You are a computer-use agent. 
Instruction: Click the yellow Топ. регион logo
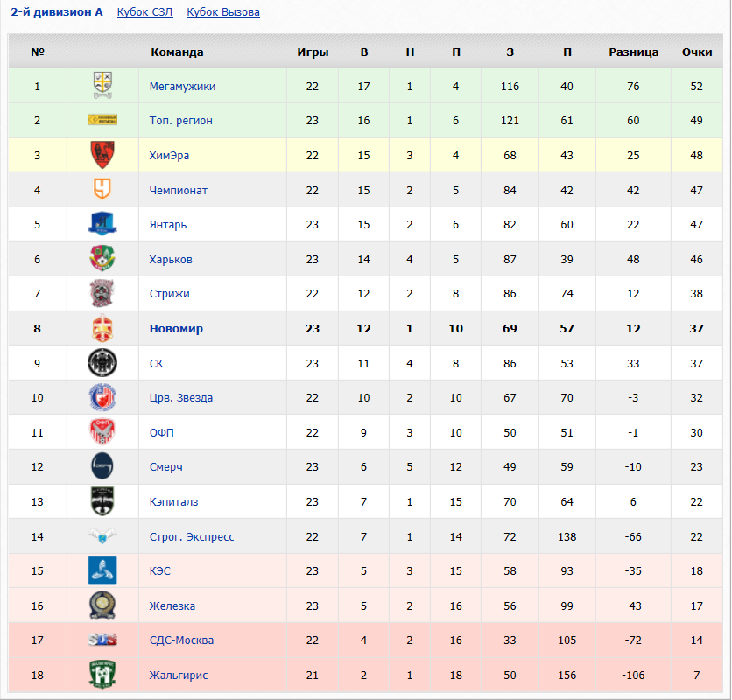tap(102, 120)
